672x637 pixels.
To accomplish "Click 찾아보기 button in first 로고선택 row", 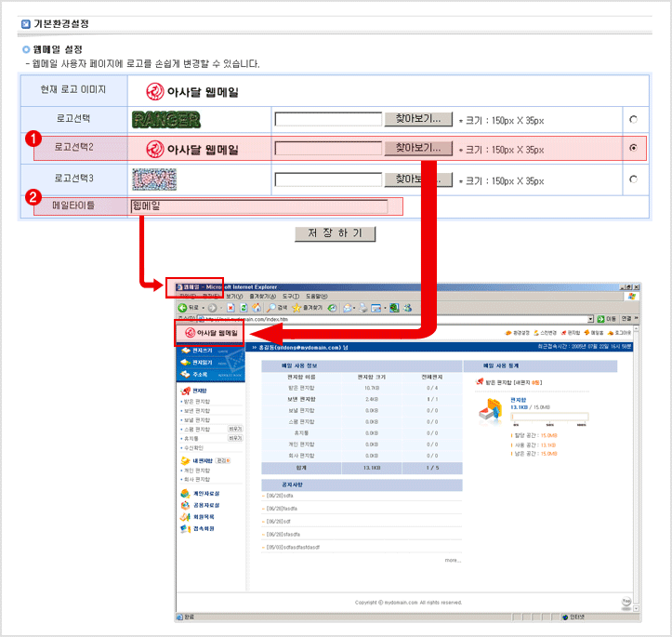I will (417, 119).
